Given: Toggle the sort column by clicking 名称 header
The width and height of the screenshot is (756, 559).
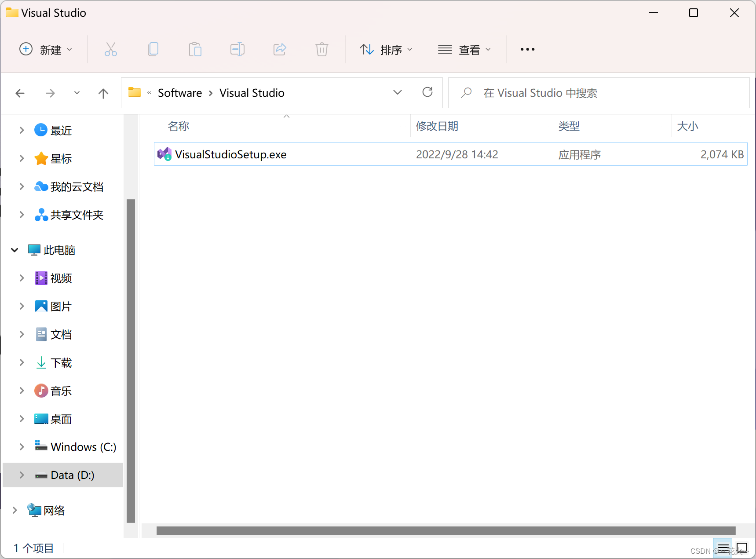Looking at the screenshot, I should click(x=179, y=126).
